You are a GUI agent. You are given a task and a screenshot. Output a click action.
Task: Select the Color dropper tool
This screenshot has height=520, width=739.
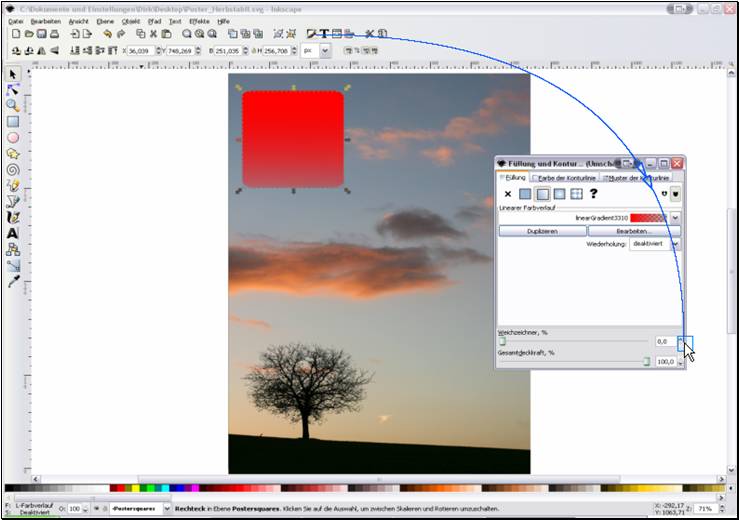(x=13, y=282)
